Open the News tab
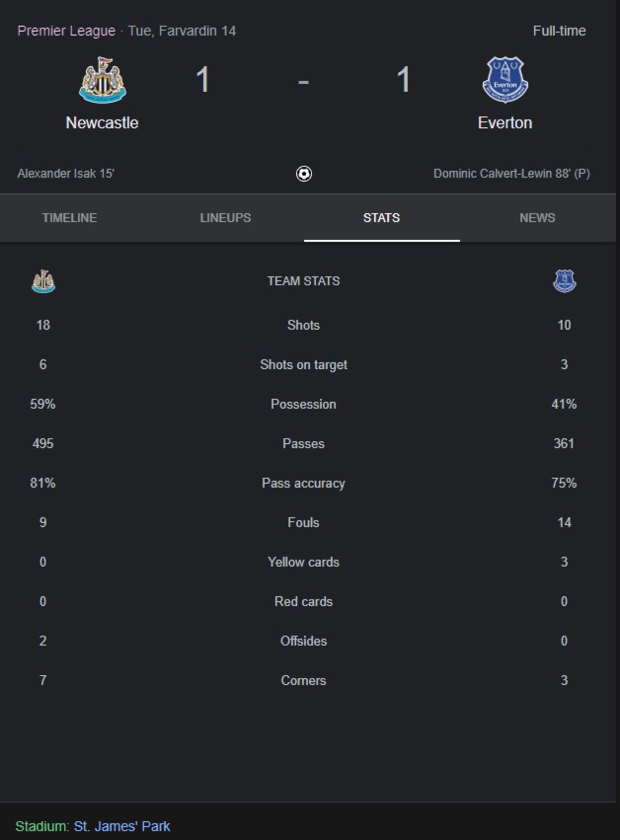Screen dimensions: 620x840 click(x=537, y=218)
